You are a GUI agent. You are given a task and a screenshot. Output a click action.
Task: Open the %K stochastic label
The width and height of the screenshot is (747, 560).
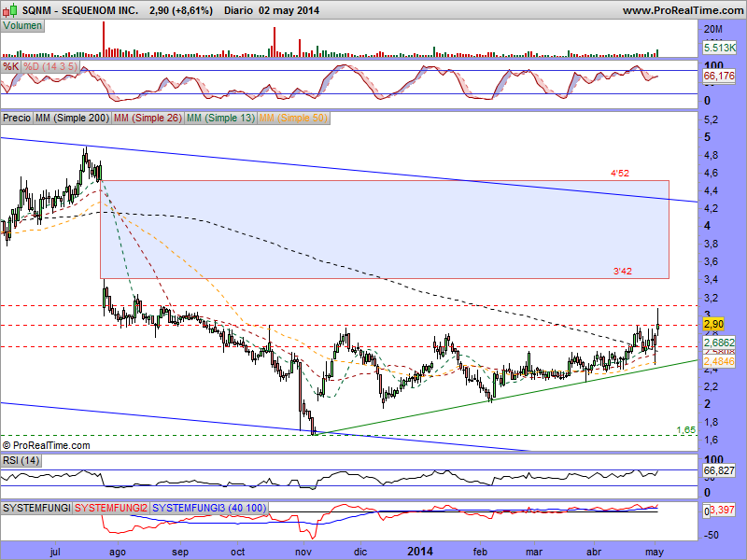(10, 66)
